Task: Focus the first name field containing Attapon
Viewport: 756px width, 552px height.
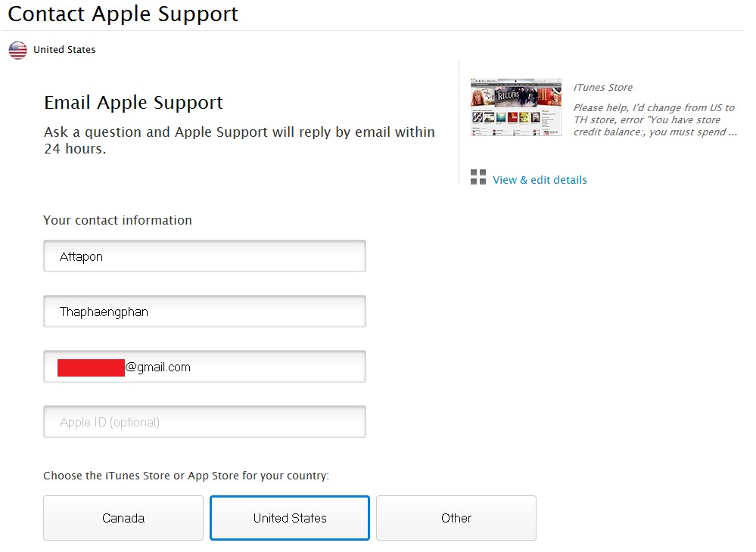Action: click(204, 256)
